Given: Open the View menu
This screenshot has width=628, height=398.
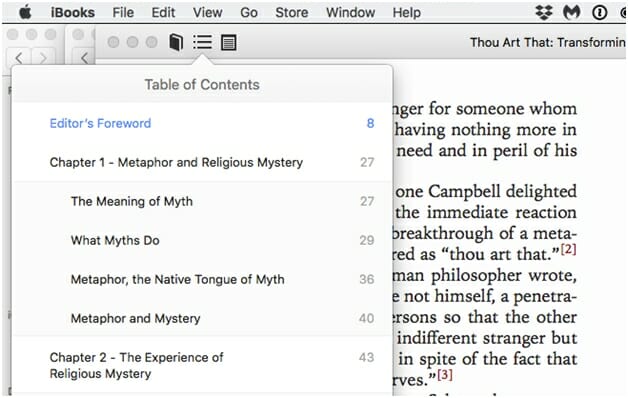Looking at the screenshot, I should [207, 12].
